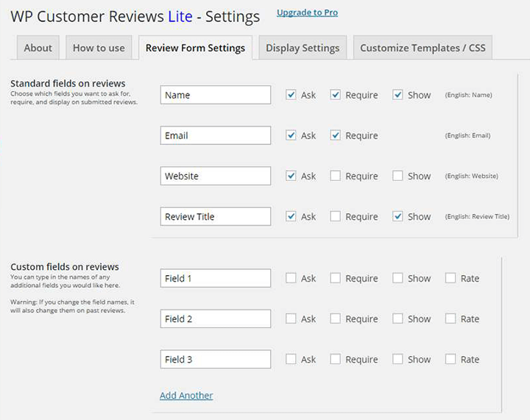530x420 pixels.
Task: Click the Add Another link
Action: click(x=186, y=395)
